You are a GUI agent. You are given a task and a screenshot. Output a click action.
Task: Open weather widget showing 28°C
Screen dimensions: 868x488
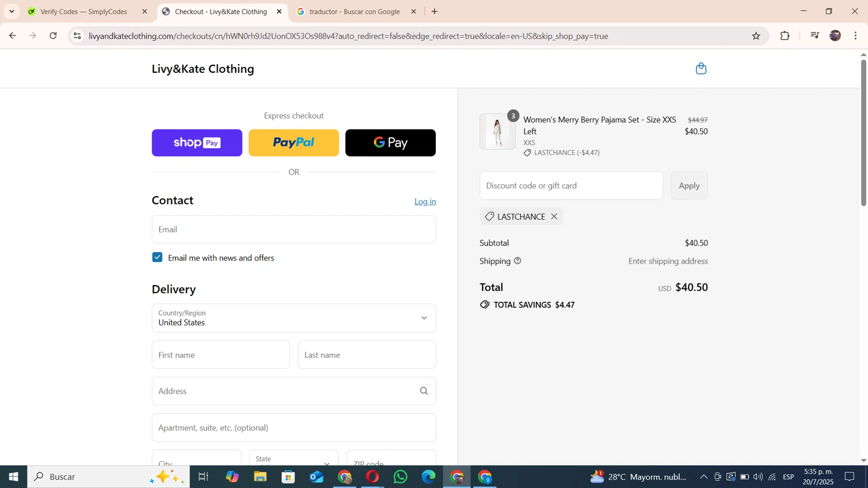(x=638, y=477)
